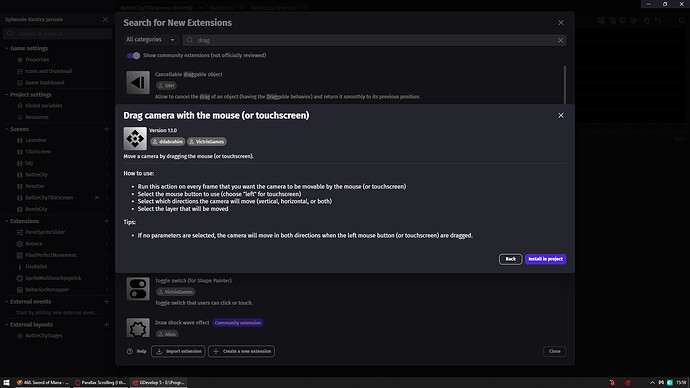Open game Properties

(x=37, y=59)
